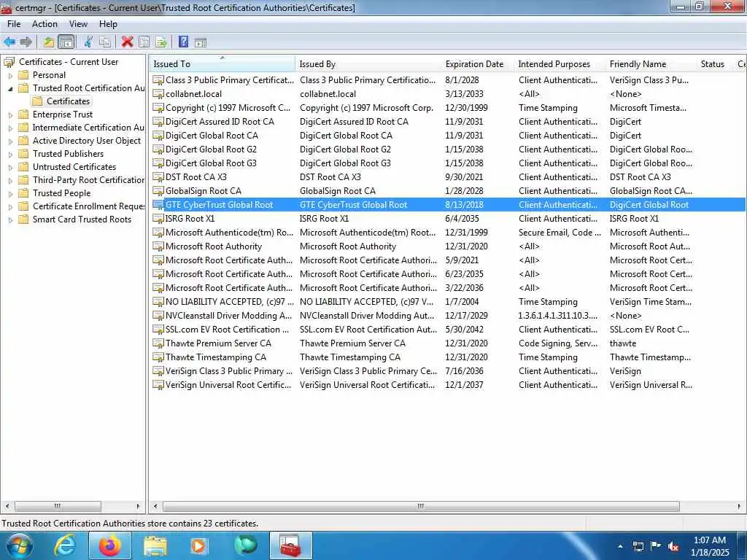This screenshot has height=560, width=747.
Task: Click the Export List toolbar icon
Action: pos(161,42)
